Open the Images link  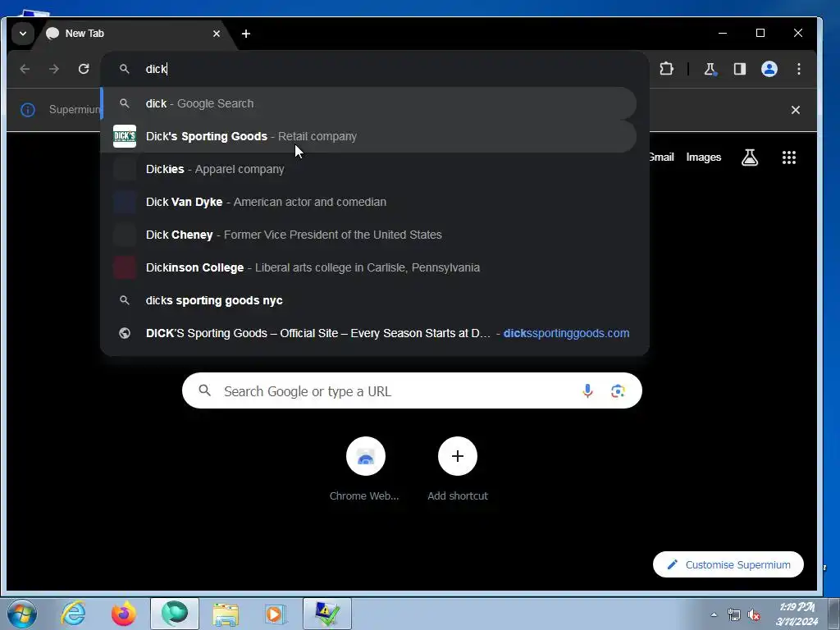point(703,157)
